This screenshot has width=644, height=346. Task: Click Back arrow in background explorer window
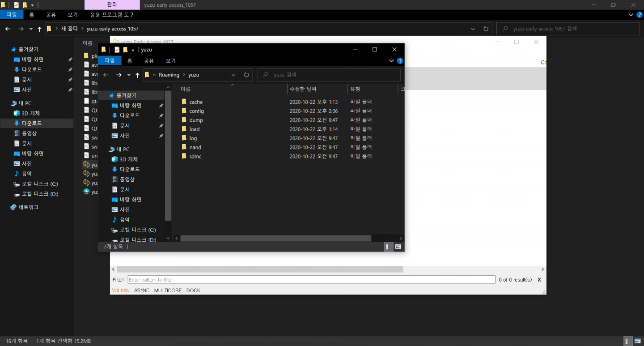tap(8, 29)
